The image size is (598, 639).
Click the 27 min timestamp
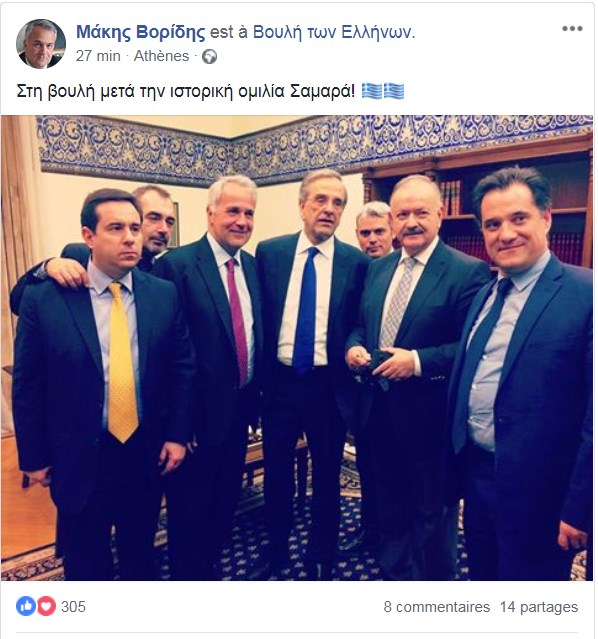[x=98, y=56]
